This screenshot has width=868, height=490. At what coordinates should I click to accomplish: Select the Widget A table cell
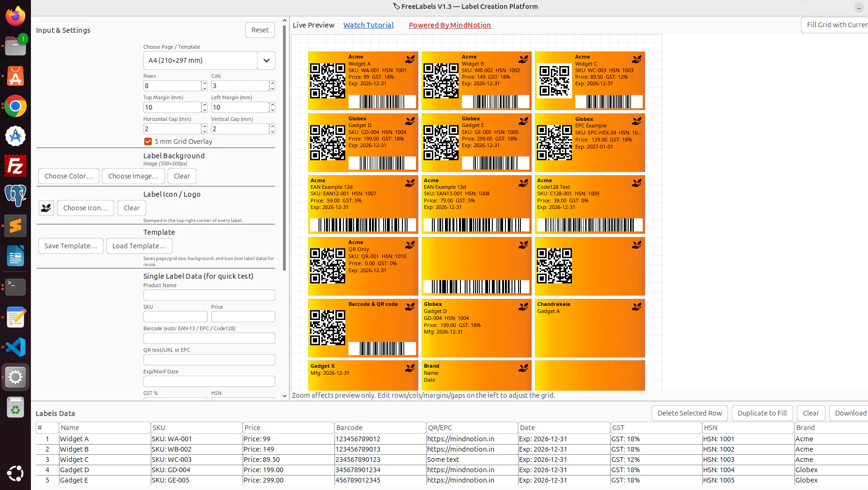pos(104,439)
